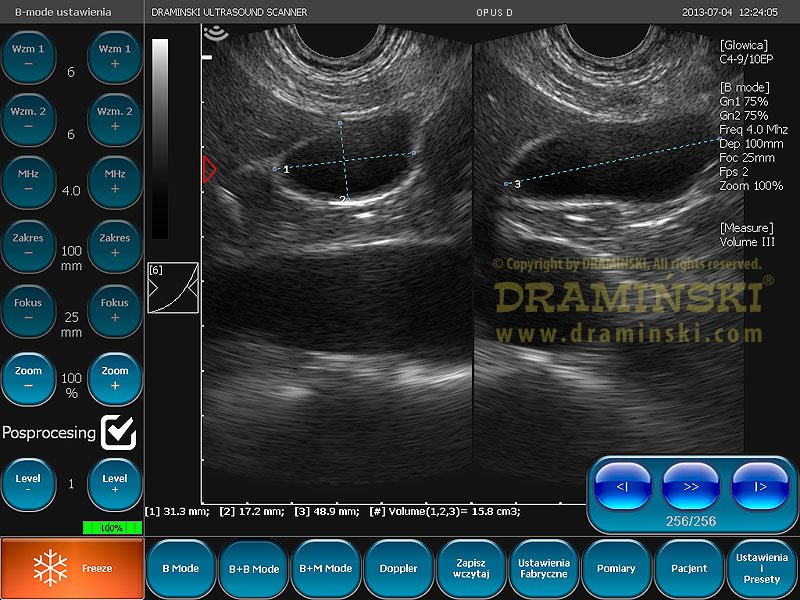This screenshot has width=800, height=600.
Task: Increase gain with Wzm 1 plus button
Action: [x=115, y=57]
